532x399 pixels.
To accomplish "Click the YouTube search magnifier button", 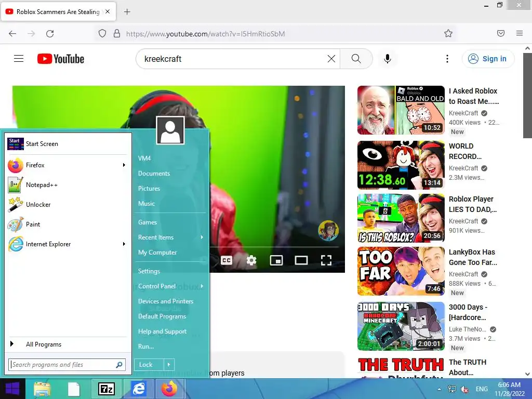I will (356, 59).
